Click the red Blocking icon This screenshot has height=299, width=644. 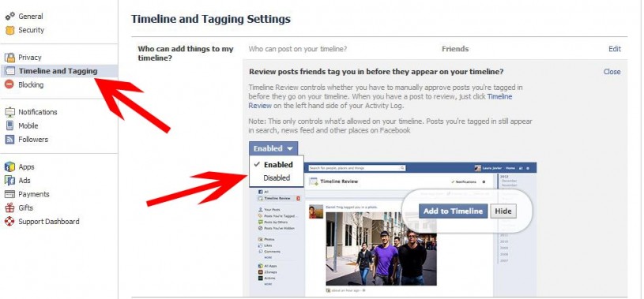[x=9, y=85]
